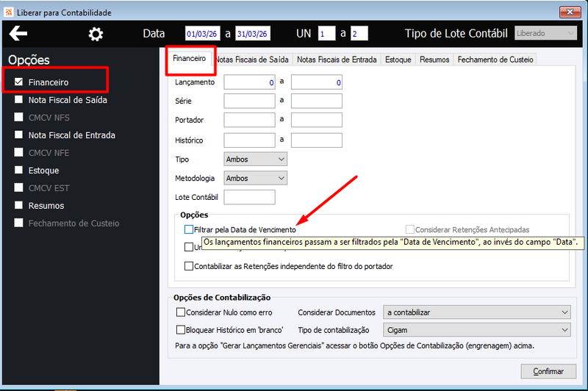Screen dimensions: 588x391
Task: Click the start date field 01/03/26
Action: [203, 34]
